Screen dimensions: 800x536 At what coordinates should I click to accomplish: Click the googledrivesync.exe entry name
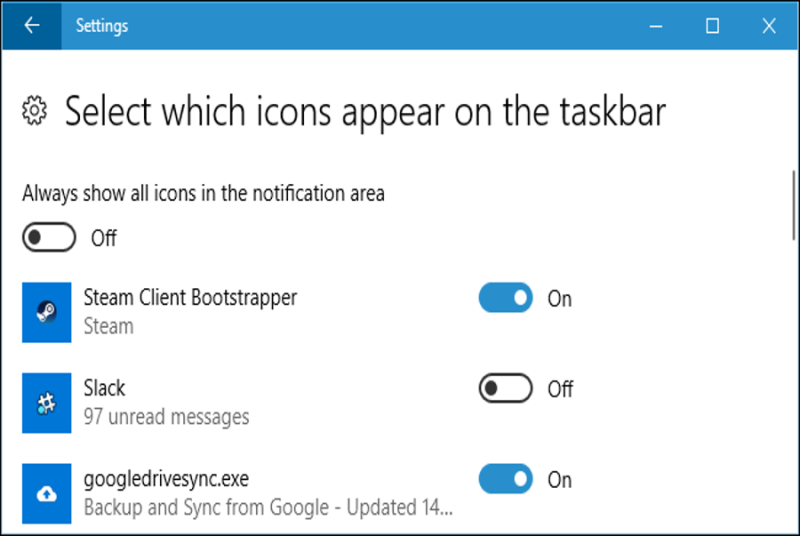[166, 479]
